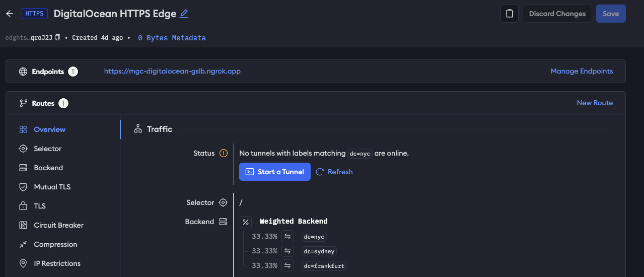
Task: Open the Manage Endpoints link
Action: (x=582, y=71)
